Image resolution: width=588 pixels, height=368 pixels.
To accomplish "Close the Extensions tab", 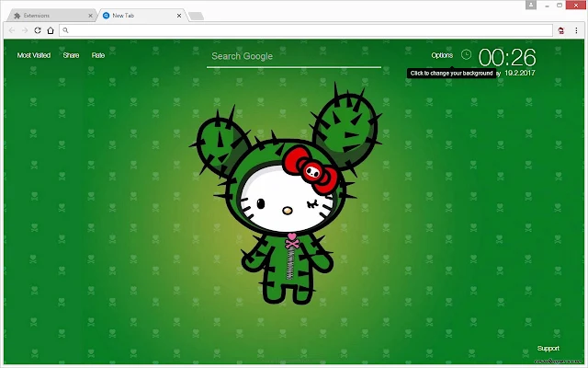I will coord(90,16).
